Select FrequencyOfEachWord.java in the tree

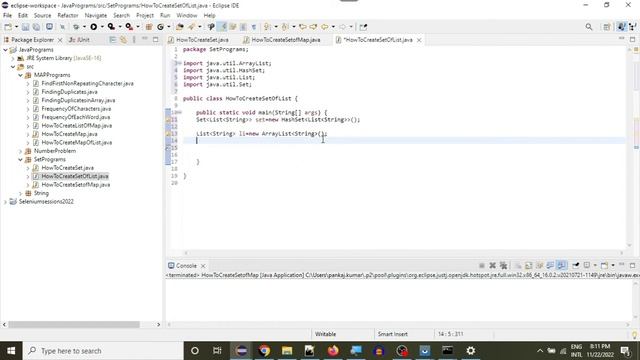(76, 117)
